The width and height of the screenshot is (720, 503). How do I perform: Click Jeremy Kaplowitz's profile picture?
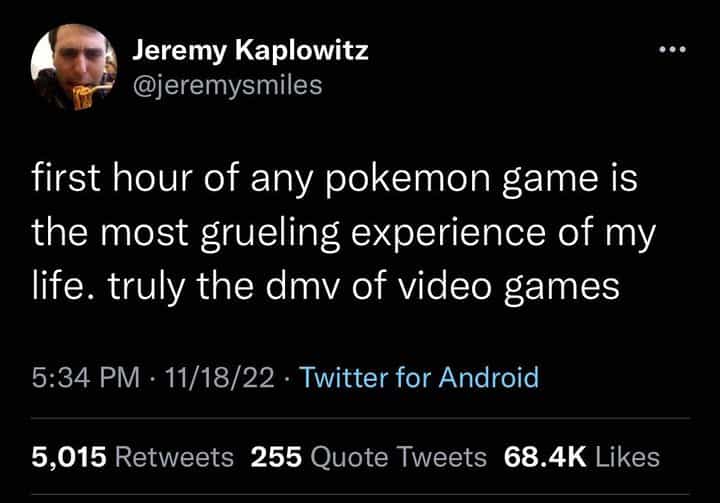74,66
